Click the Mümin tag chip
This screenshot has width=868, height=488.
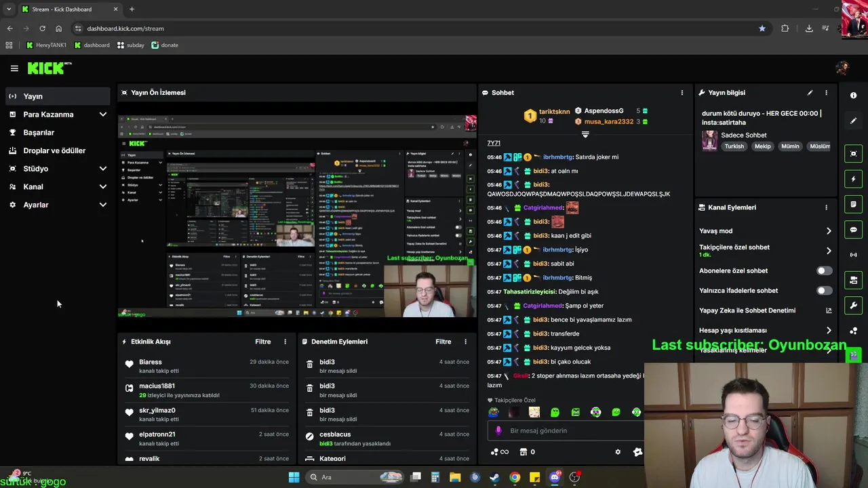790,146
